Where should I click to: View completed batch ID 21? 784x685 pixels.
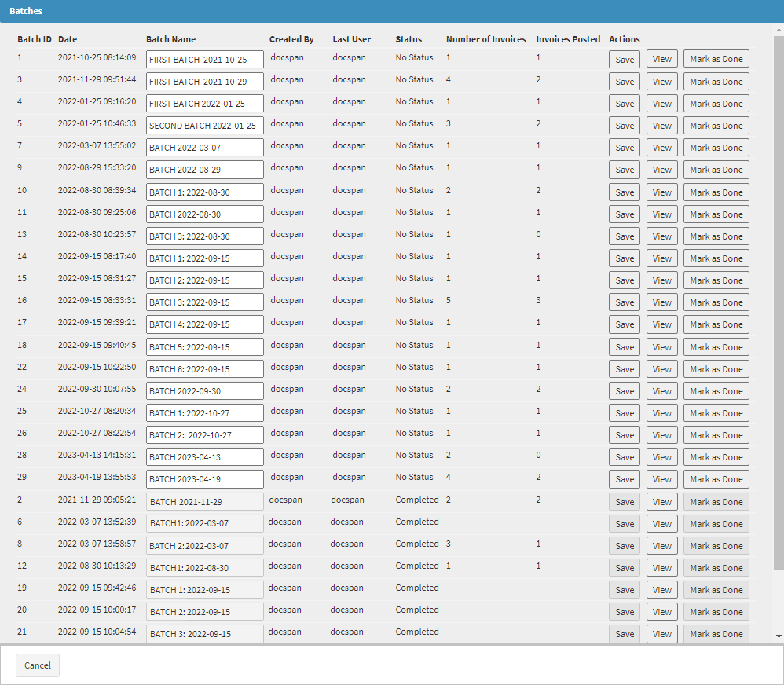coord(661,633)
